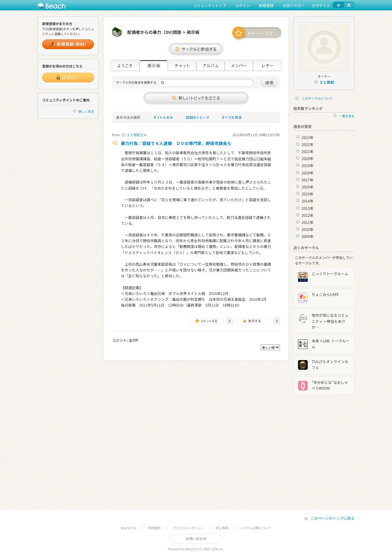Click verified badge next to ２１世紀さん

124,135
